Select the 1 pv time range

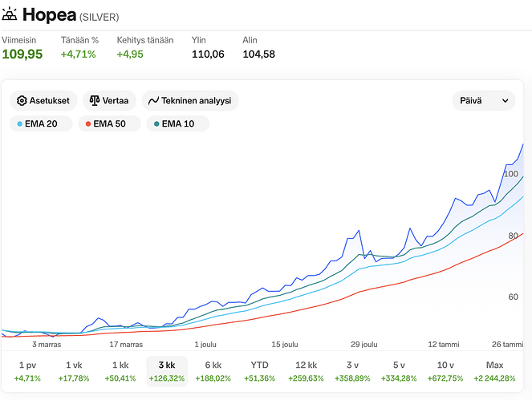coord(27,371)
